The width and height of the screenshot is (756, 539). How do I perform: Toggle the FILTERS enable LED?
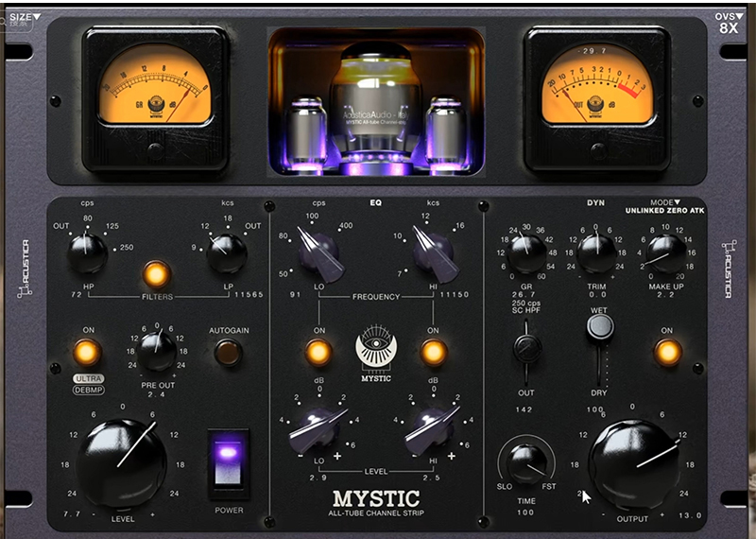pos(157,274)
